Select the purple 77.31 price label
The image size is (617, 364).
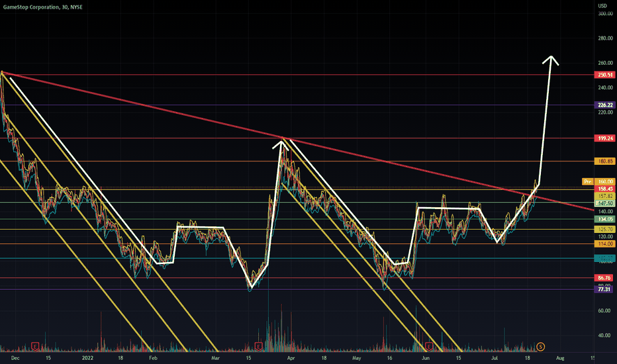pos(605,289)
